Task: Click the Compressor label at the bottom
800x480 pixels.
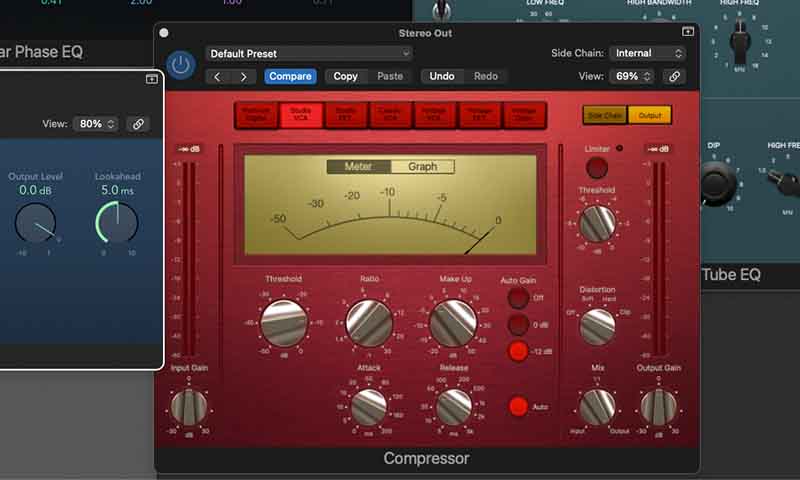Action: pyautogui.click(x=427, y=458)
